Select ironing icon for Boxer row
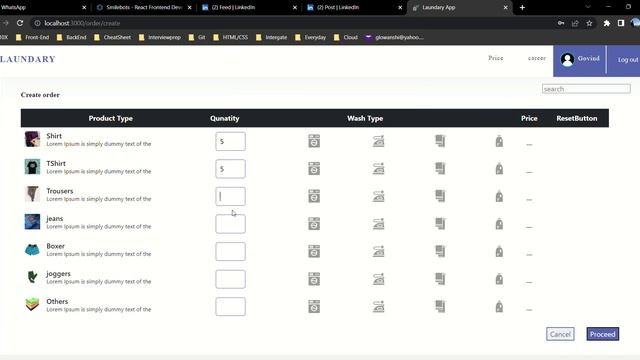The width and height of the screenshot is (640, 360). click(378, 251)
